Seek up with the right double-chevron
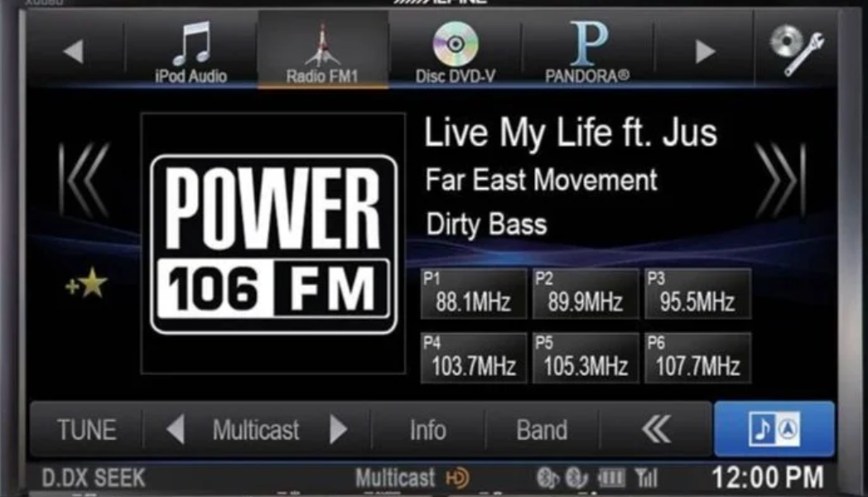868x497 pixels. click(780, 180)
